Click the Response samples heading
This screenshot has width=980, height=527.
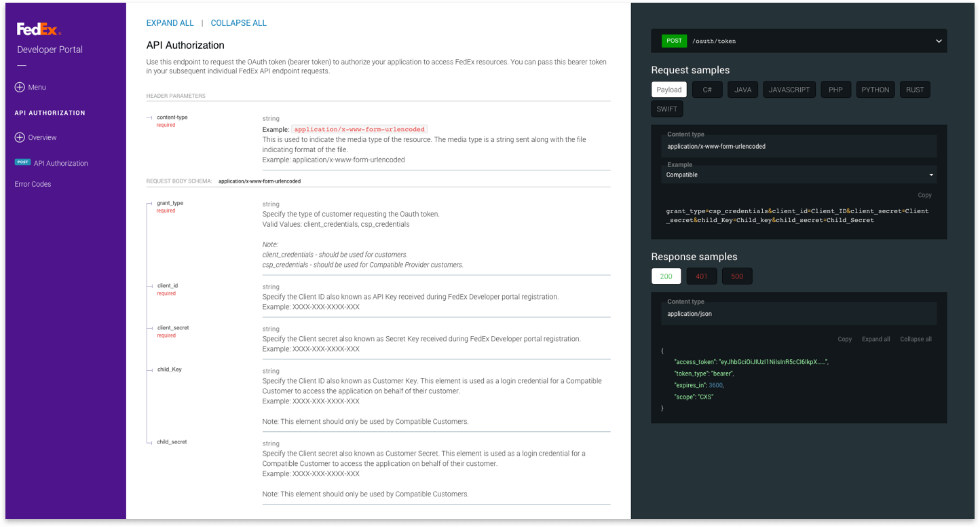click(x=694, y=257)
